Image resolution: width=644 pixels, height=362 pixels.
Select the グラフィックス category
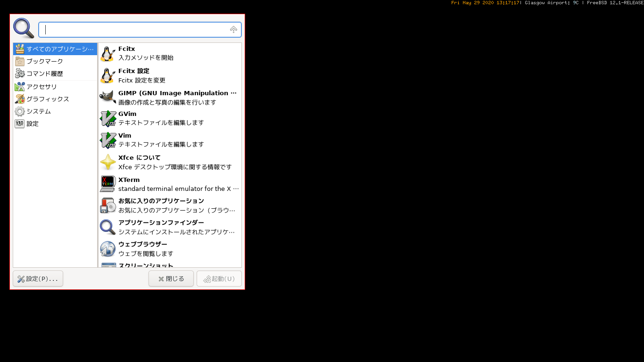[x=55, y=99]
